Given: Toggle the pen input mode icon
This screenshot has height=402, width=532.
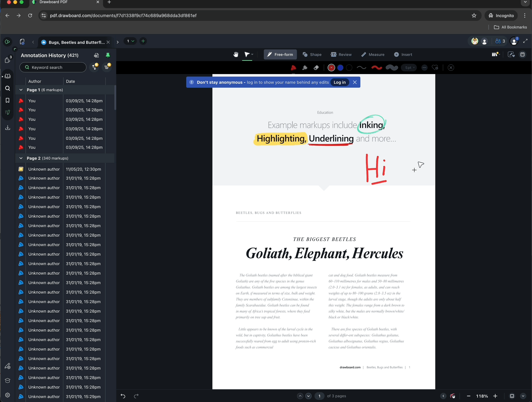Looking at the screenshot, I should pos(511,54).
